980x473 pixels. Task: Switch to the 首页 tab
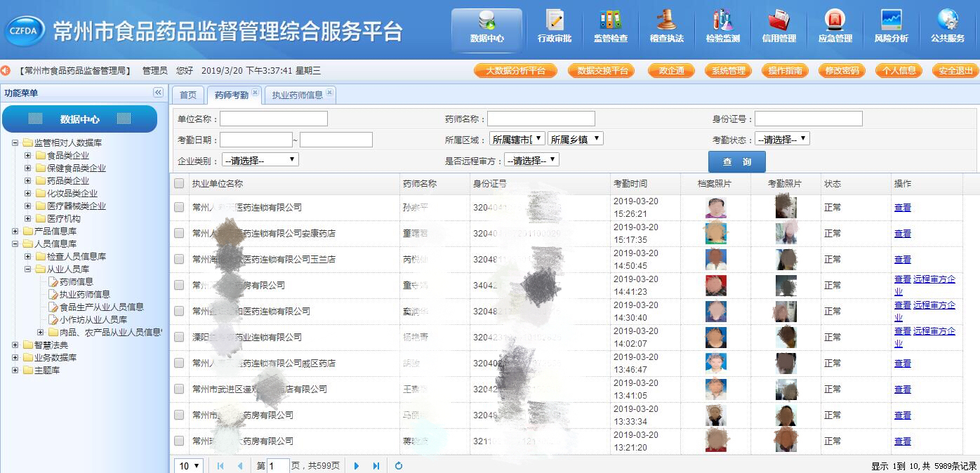point(187,95)
